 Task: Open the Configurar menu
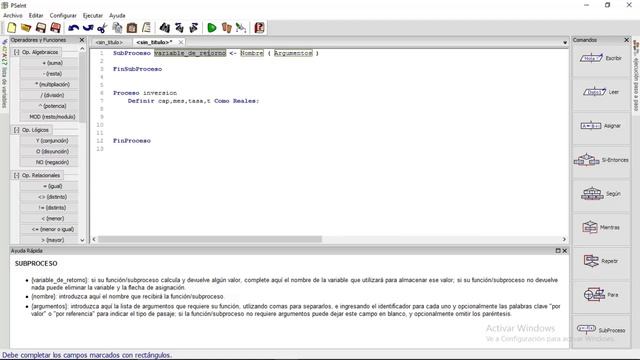(63, 16)
